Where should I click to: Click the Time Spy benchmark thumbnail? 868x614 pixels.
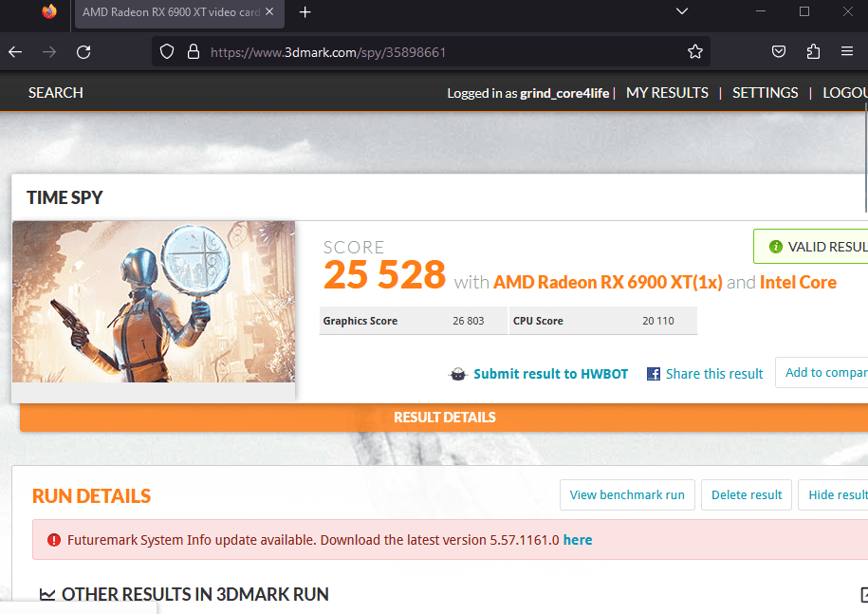coord(154,302)
